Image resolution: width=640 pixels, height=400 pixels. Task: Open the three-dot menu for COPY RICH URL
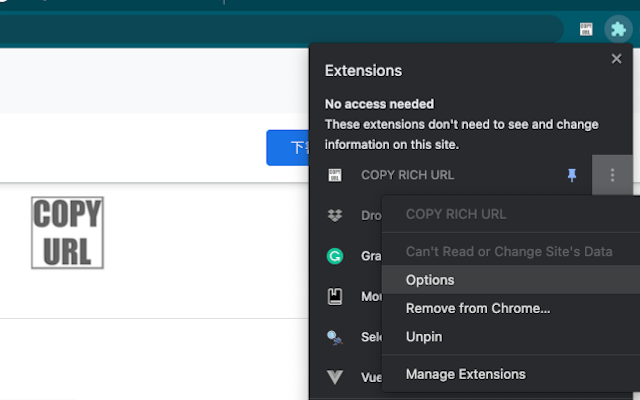(612, 175)
